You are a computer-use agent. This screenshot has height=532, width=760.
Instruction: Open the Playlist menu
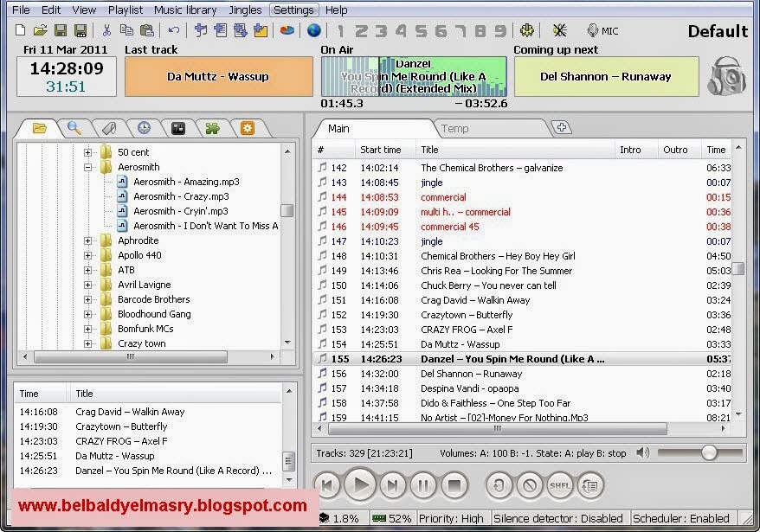click(125, 10)
